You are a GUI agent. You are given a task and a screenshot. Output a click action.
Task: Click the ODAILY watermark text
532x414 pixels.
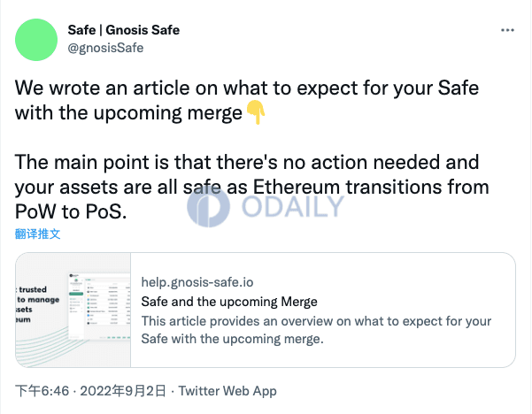(x=293, y=206)
